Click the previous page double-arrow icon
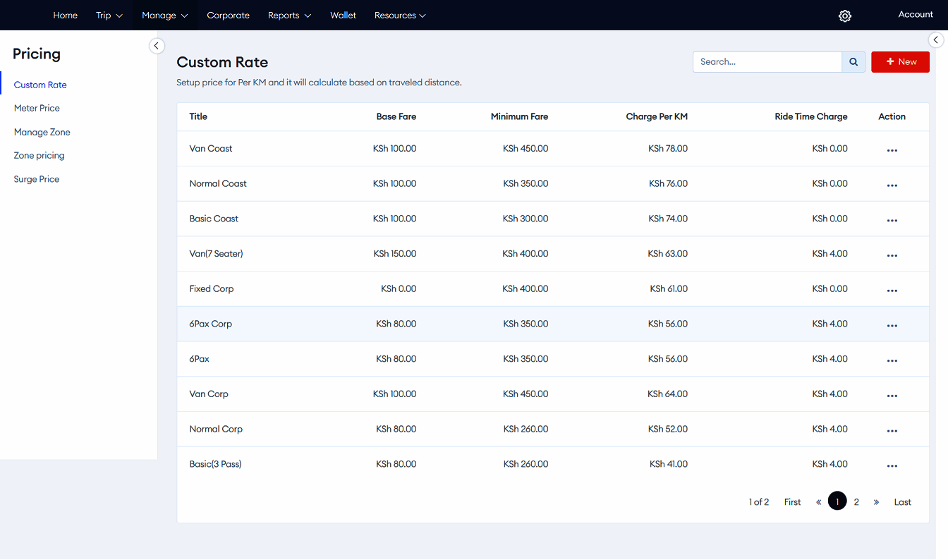Image resolution: width=948 pixels, height=560 pixels. point(818,502)
